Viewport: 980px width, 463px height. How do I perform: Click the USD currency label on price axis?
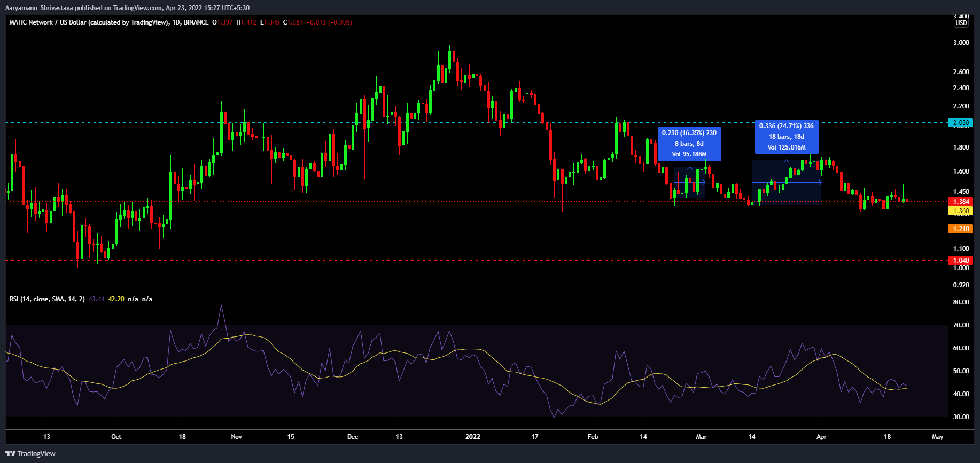961,22
